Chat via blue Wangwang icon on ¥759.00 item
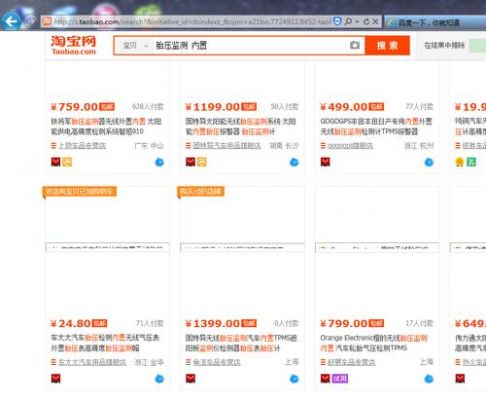 [159, 162]
